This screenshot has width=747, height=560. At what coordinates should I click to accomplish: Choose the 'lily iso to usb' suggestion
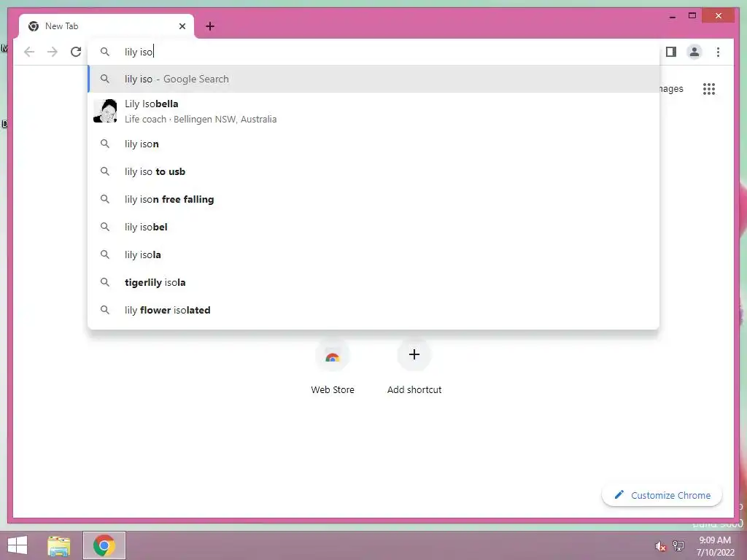[x=373, y=171]
